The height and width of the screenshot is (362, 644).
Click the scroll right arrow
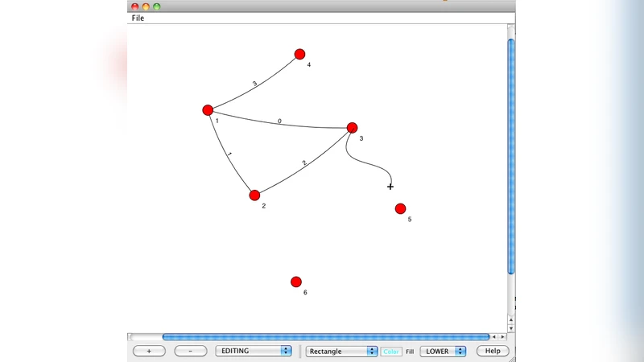[503, 337]
